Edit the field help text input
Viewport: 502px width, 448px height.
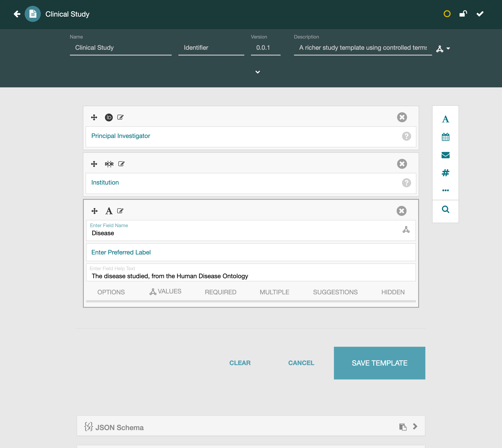[x=251, y=272]
